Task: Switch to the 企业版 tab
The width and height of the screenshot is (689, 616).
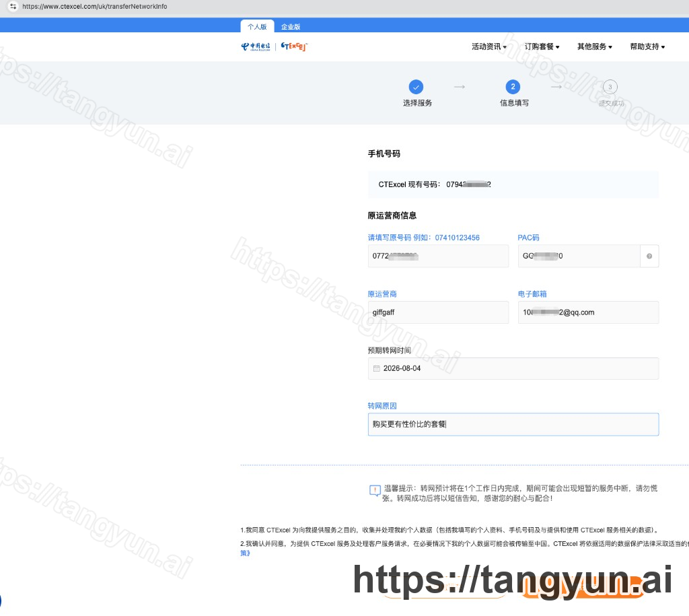Action: tap(291, 26)
